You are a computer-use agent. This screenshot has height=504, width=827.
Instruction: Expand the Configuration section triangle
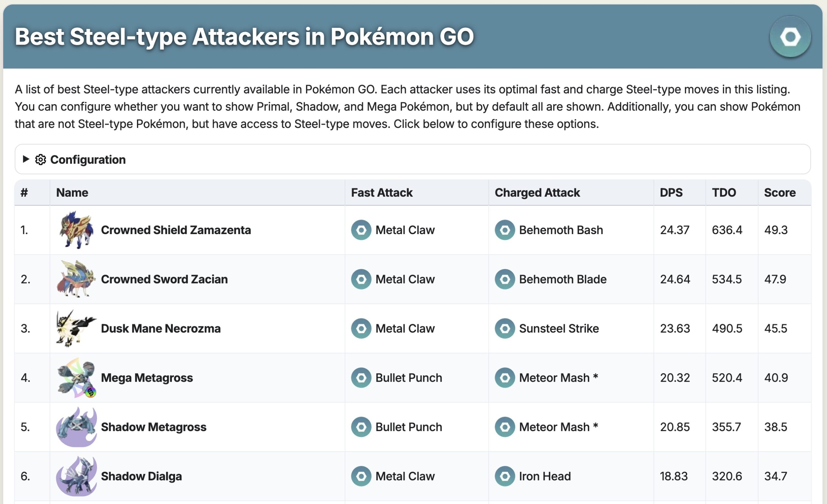click(26, 159)
